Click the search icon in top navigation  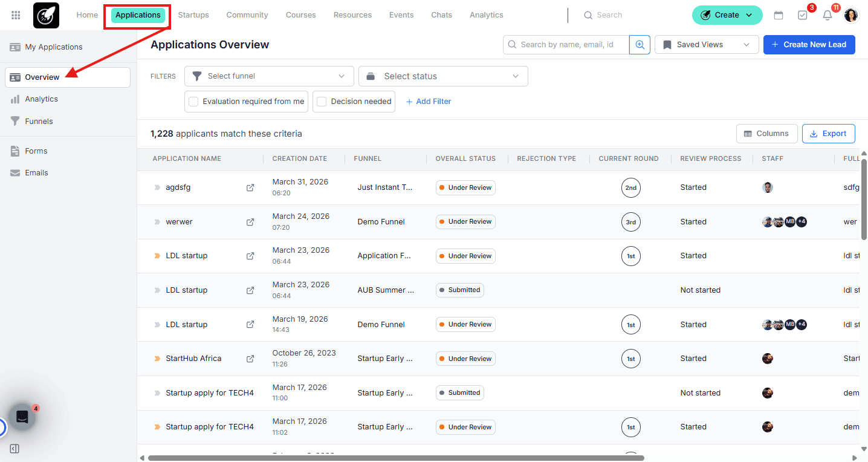click(588, 15)
